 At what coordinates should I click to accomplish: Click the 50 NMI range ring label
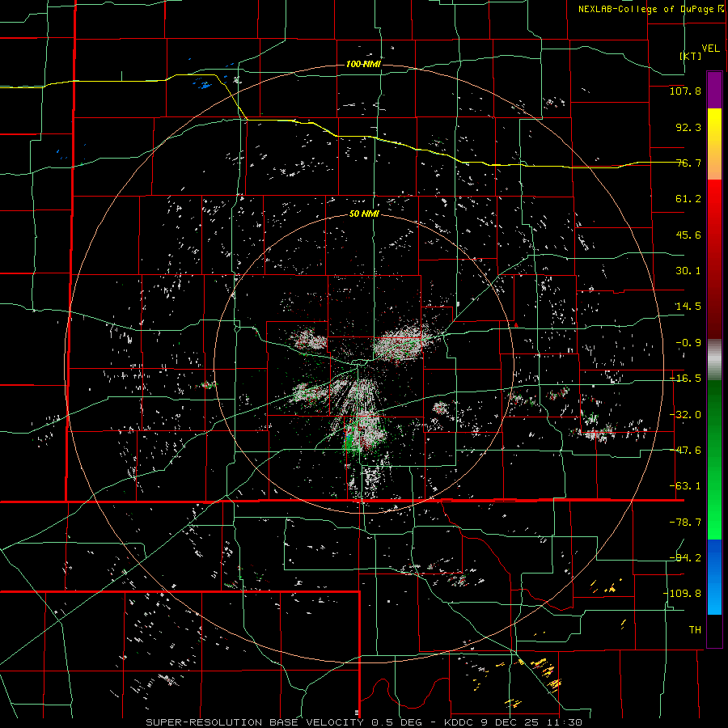click(364, 214)
